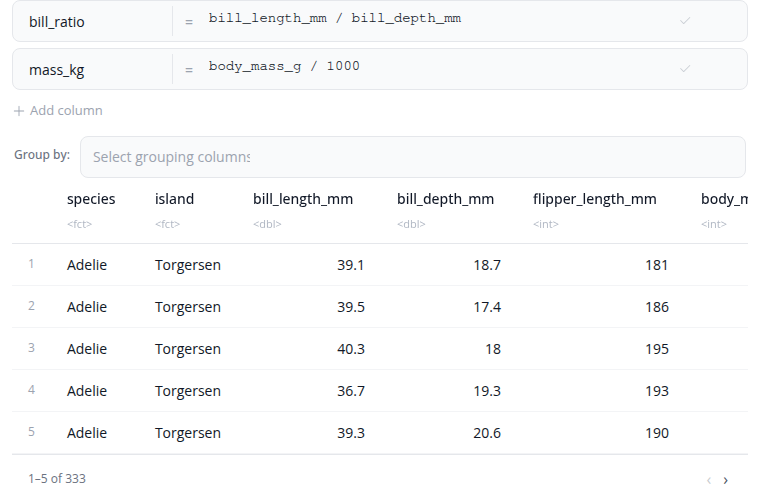Click the Group by label

pyautogui.click(x=42, y=155)
